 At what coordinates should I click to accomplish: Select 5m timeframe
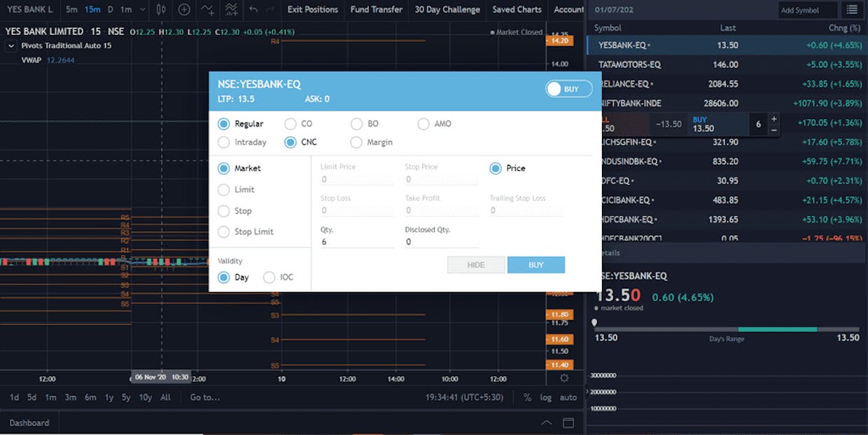(x=71, y=10)
